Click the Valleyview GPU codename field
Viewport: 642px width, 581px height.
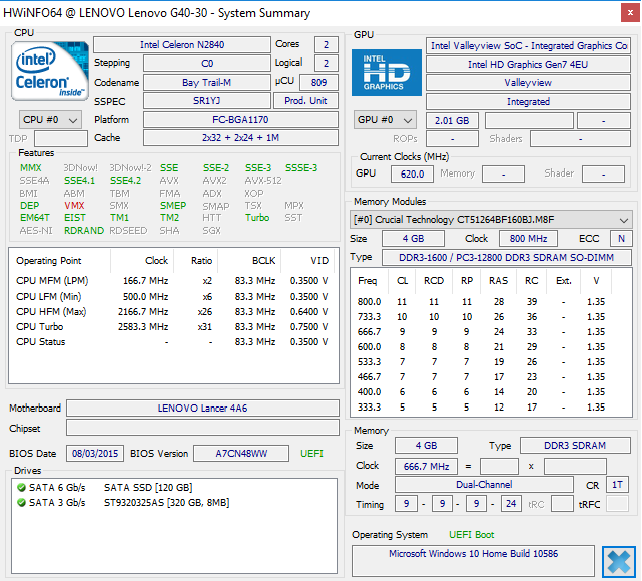pos(528,83)
